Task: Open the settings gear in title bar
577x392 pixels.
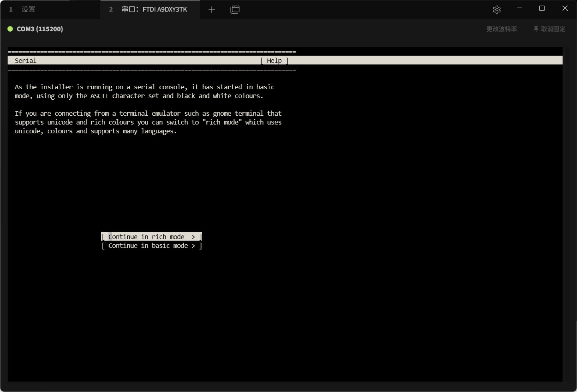Action: point(497,10)
